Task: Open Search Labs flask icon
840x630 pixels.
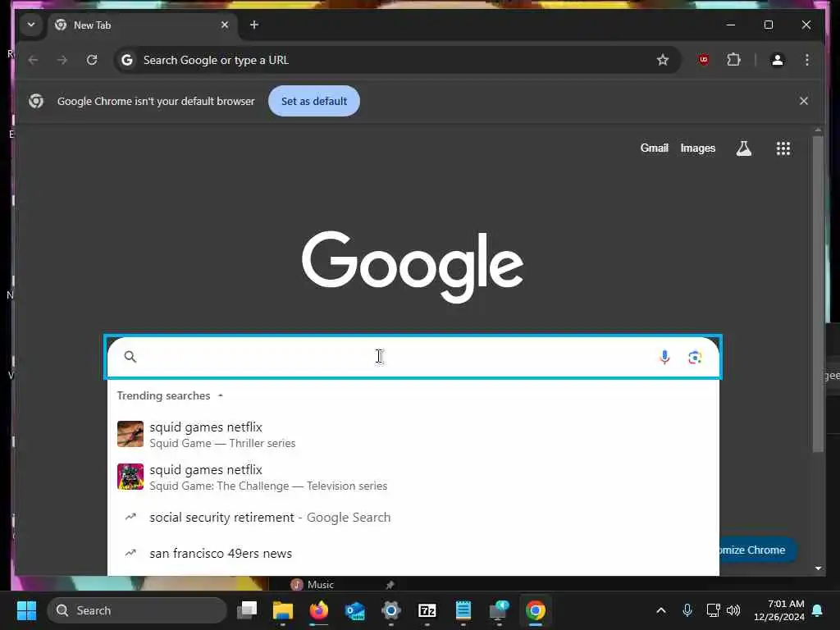Action: [743, 148]
